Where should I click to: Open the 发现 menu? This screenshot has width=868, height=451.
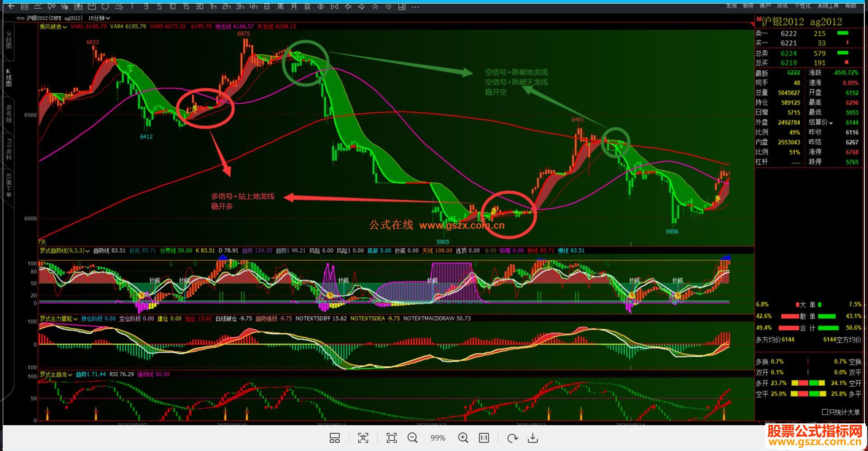pos(731,6)
